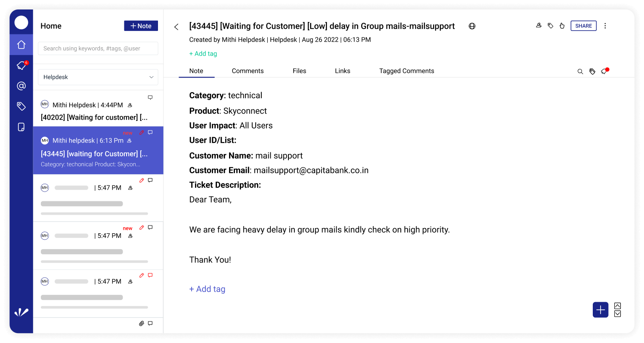Open the notes icon at sidebar bottom
Screen dimensions: 644x343
21,127
